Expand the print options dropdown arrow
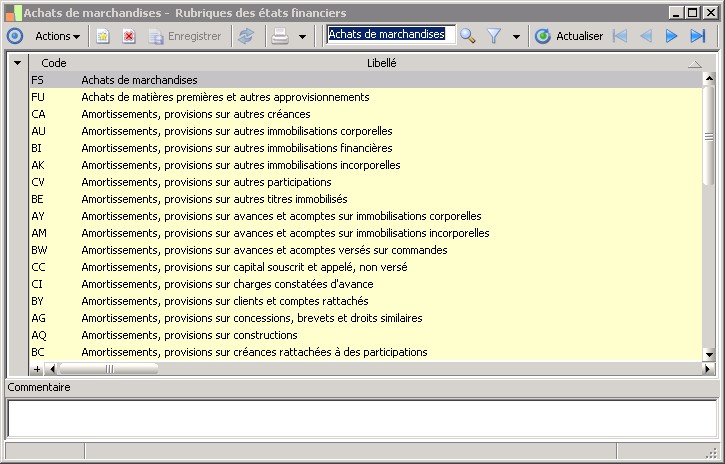Viewport: 725px width, 464px height. click(302, 37)
